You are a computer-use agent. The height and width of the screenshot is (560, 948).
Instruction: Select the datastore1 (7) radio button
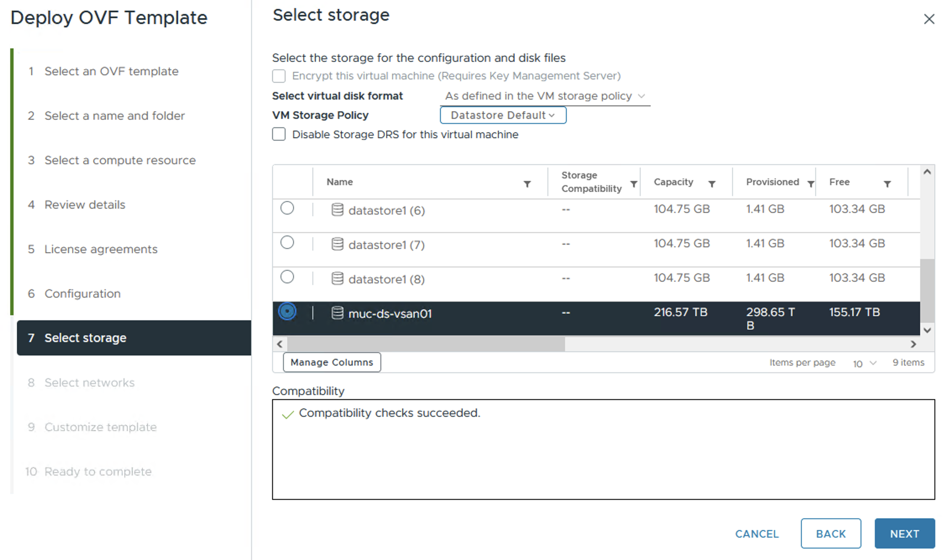pos(287,243)
